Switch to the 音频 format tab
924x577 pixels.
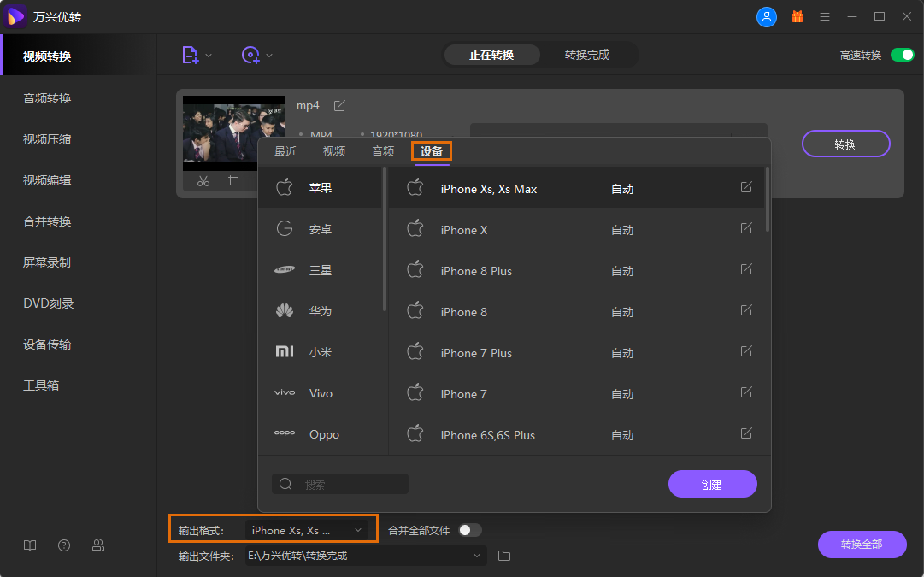click(383, 151)
